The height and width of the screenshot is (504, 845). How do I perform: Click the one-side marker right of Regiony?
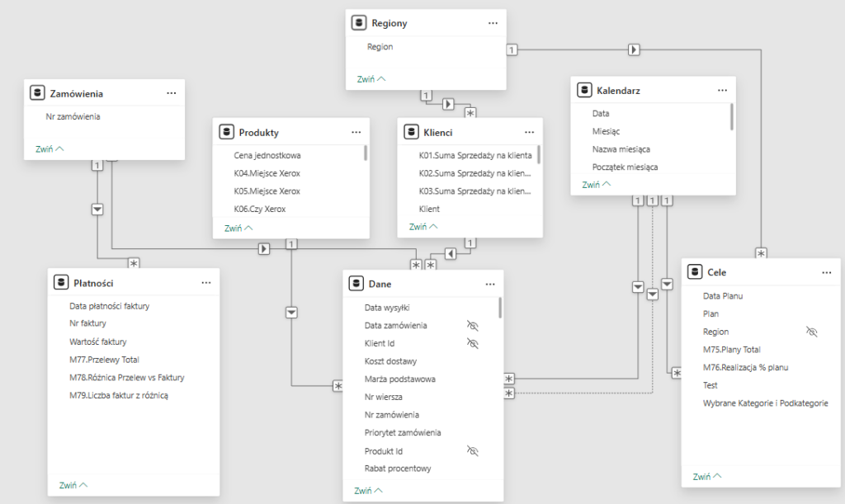click(x=512, y=49)
